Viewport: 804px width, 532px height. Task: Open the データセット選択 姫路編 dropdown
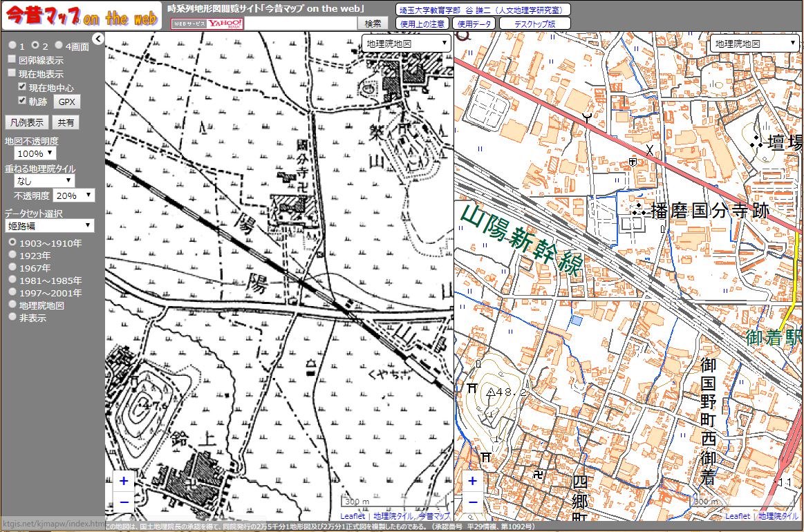coord(50,225)
